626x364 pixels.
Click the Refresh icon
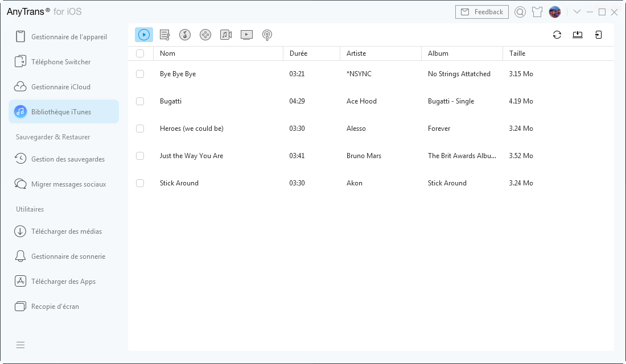tap(557, 35)
